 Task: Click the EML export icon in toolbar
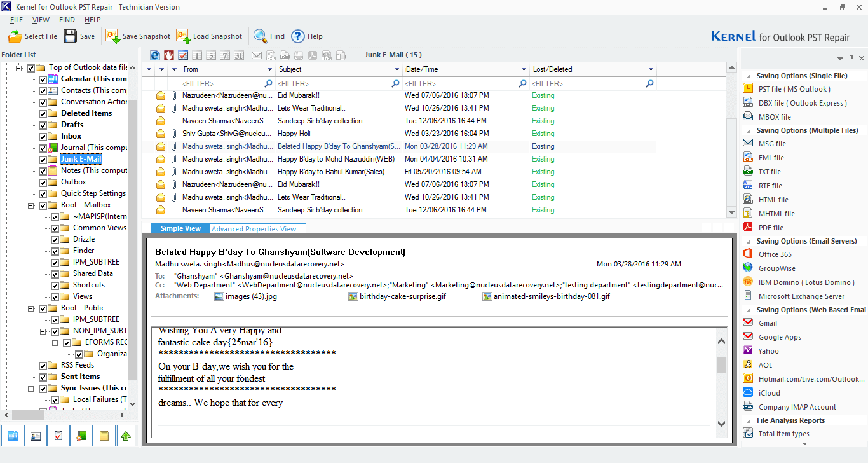point(272,56)
